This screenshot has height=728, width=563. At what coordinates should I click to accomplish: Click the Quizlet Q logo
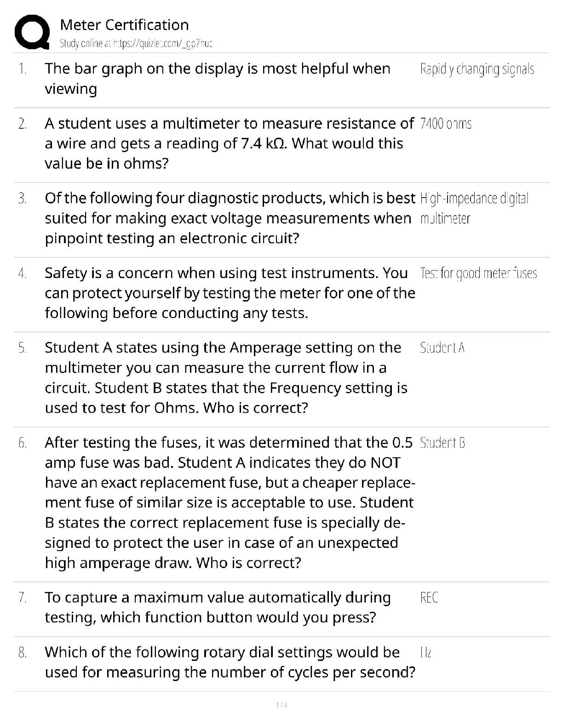tap(32, 32)
